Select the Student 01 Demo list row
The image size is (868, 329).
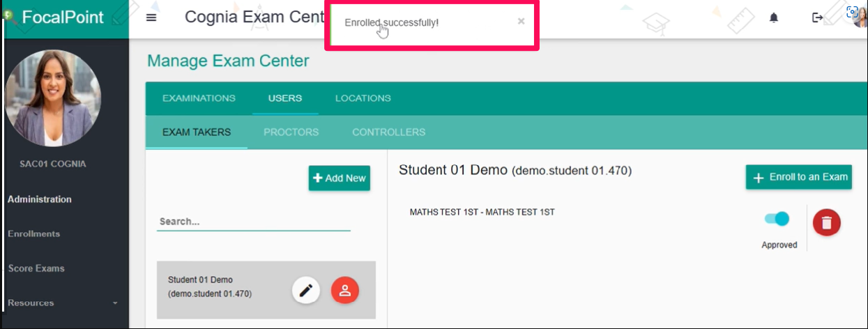tap(266, 290)
